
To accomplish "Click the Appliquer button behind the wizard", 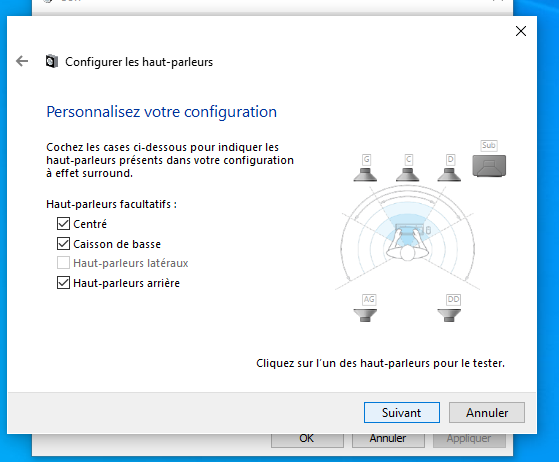I will (469, 439).
